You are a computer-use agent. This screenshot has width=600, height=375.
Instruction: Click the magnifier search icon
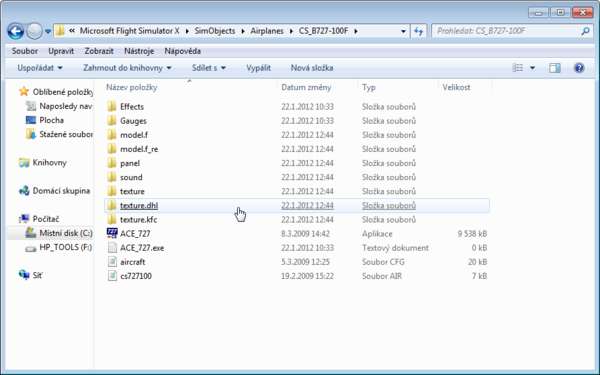[585, 31]
